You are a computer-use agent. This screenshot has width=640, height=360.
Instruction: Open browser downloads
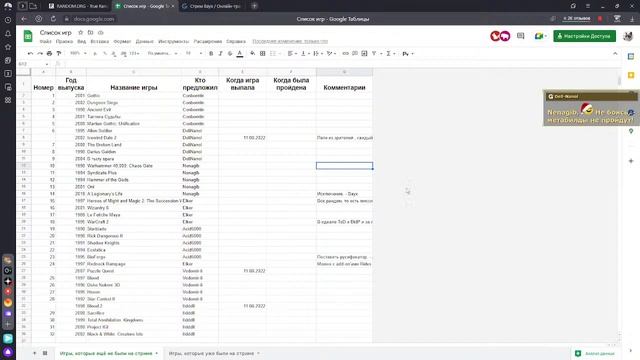(x=632, y=19)
